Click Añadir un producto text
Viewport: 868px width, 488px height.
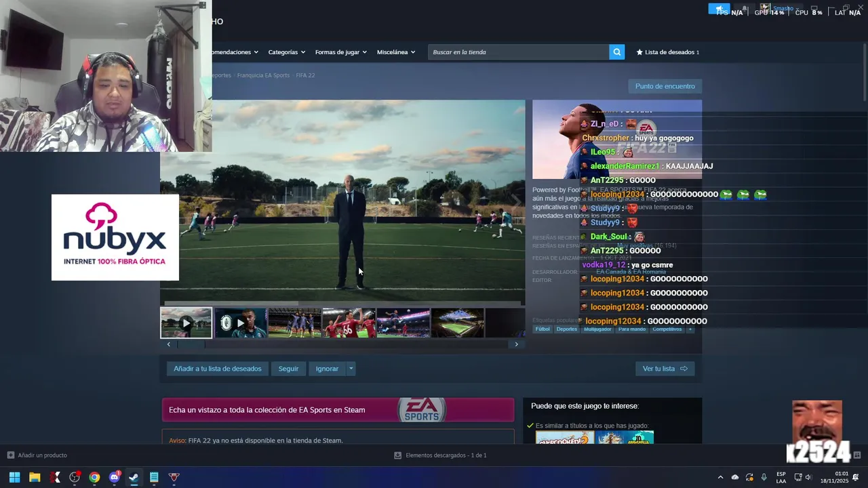[x=42, y=455]
